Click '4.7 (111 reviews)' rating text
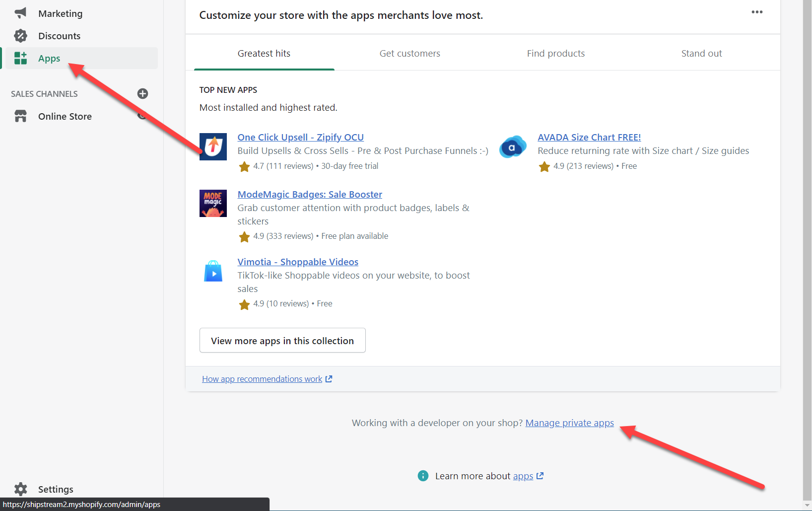The width and height of the screenshot is (812, 511). click(283, 166)
